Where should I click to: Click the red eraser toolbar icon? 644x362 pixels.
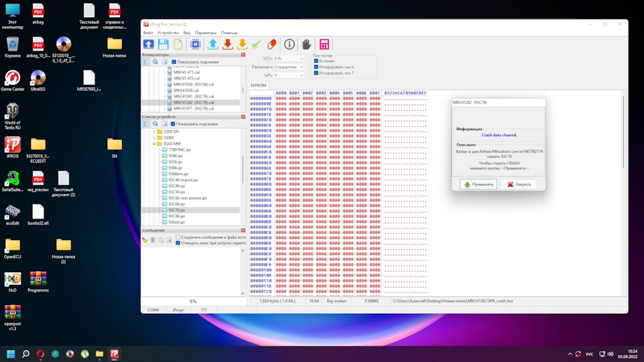pos(272,44)
